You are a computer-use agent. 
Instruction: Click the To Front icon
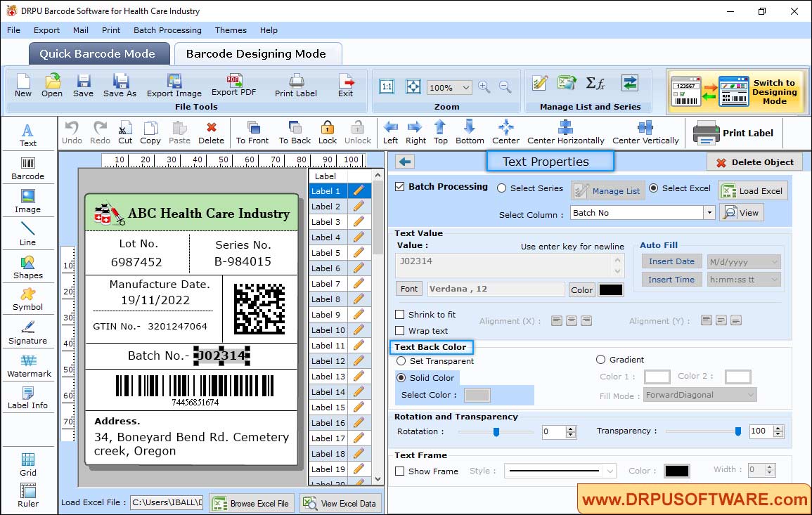[252, 133]
